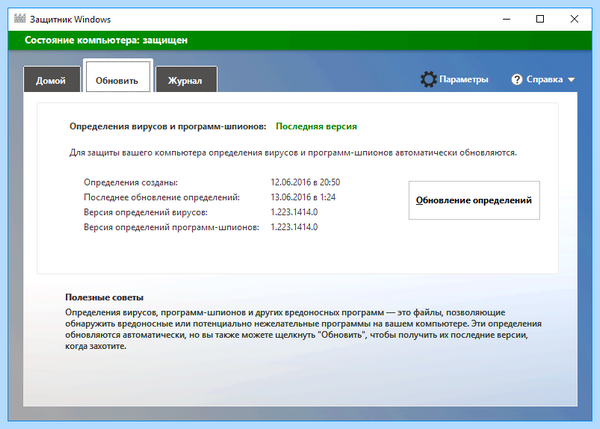Viewport: 600px width, 429px height.
Task: Click the Последнее обновление определений label
Action: pyautogui.click(x=162, y=197)
